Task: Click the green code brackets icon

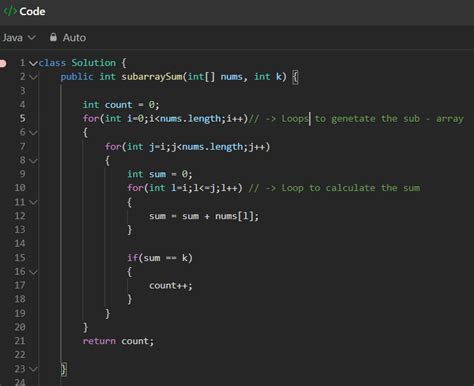Action: point(10,11)
